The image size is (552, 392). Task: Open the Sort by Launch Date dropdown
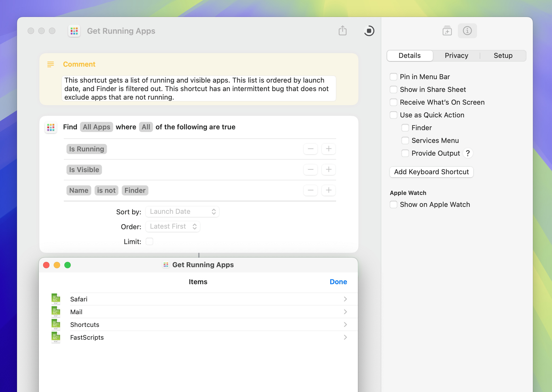[x=182, y=212]
